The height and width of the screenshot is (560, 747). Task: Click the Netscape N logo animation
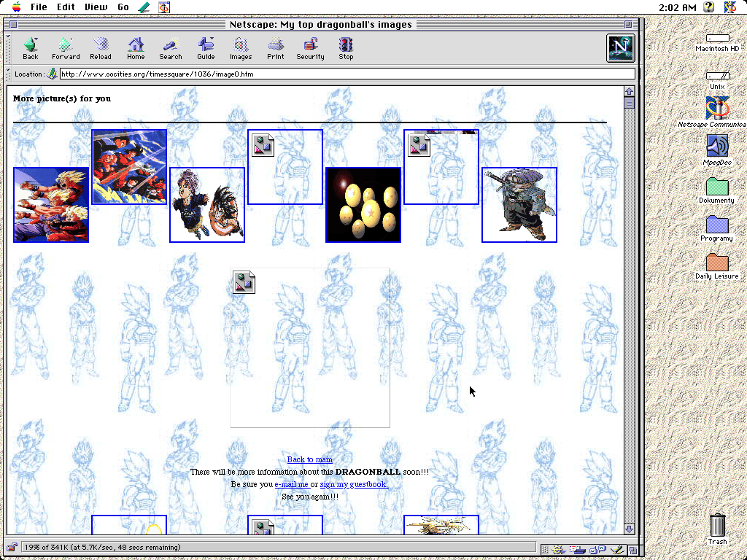(x=621, y=48)
